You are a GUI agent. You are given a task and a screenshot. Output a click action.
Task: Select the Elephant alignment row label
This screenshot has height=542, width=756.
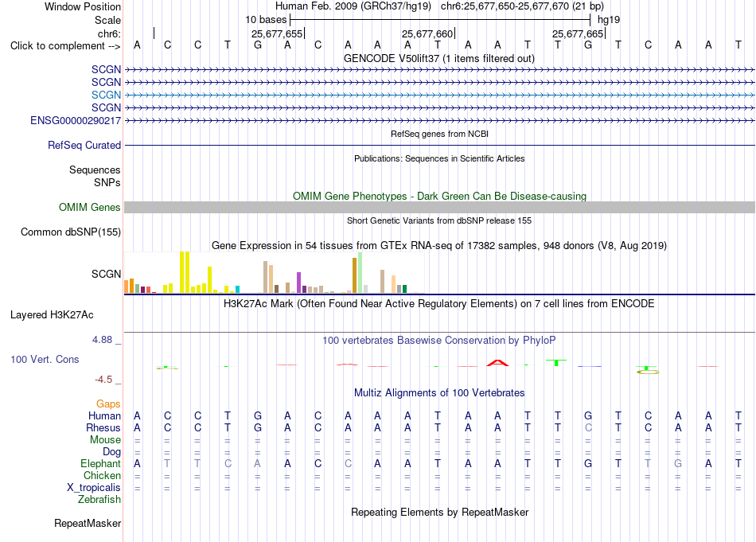coord(101,463)
